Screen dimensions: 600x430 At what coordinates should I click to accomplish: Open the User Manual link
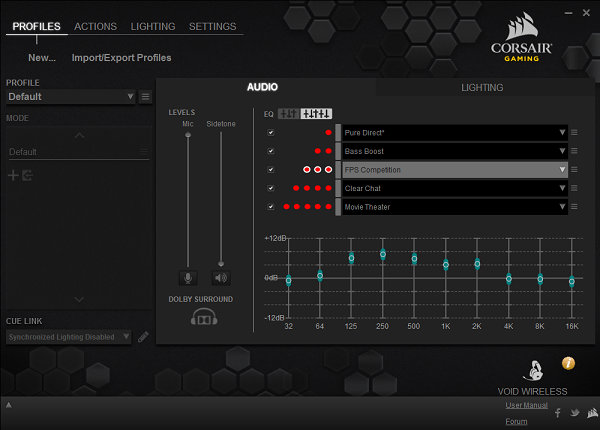tap(526, 405)
